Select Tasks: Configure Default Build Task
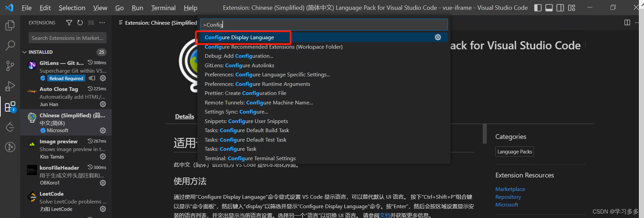 pos(324,130)
